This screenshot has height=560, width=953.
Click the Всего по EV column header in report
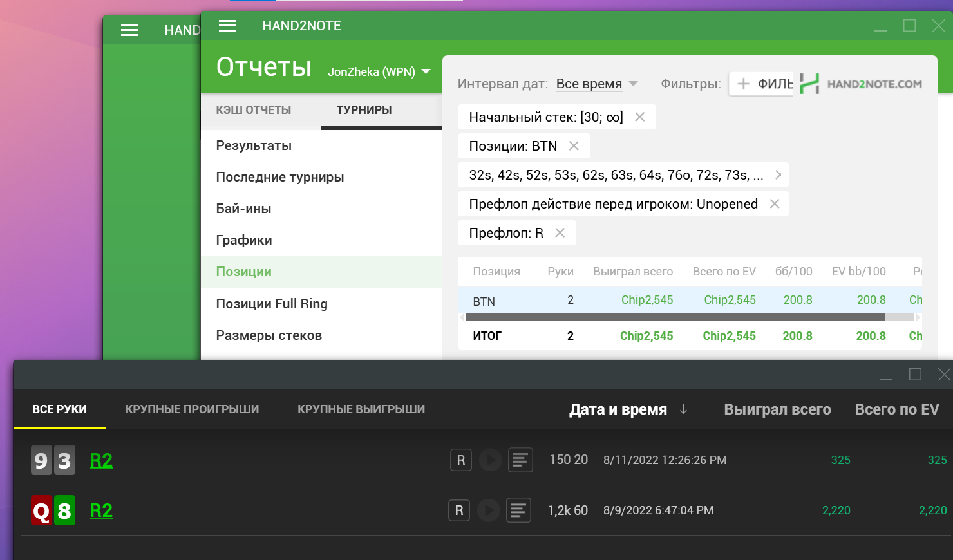pyautogui.click(x=724, y=272)
